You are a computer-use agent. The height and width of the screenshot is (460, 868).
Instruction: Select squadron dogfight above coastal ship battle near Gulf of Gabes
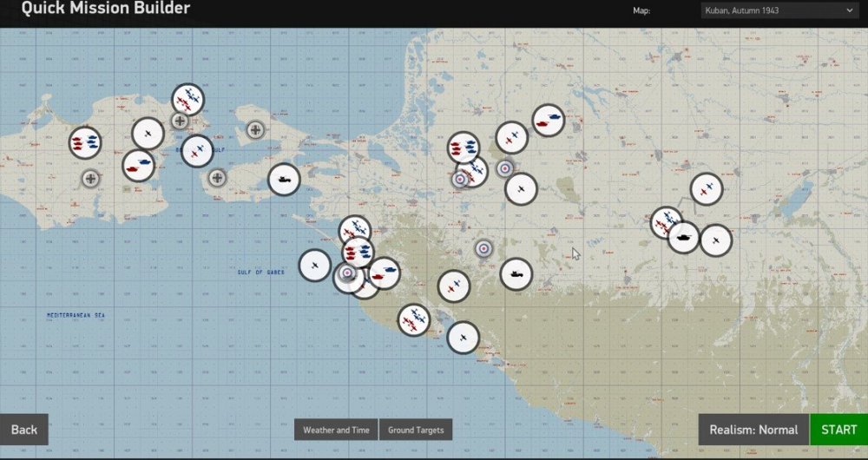coord(355,229)
